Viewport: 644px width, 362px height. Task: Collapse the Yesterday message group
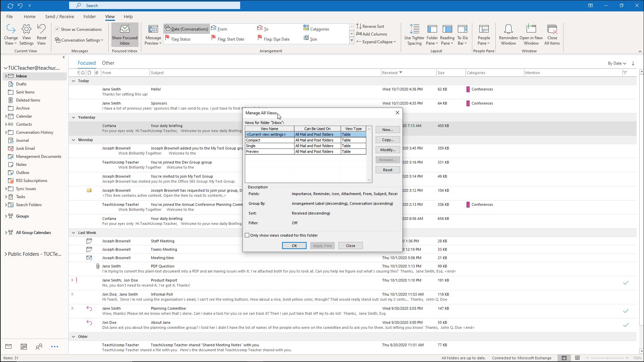point(73,117)
